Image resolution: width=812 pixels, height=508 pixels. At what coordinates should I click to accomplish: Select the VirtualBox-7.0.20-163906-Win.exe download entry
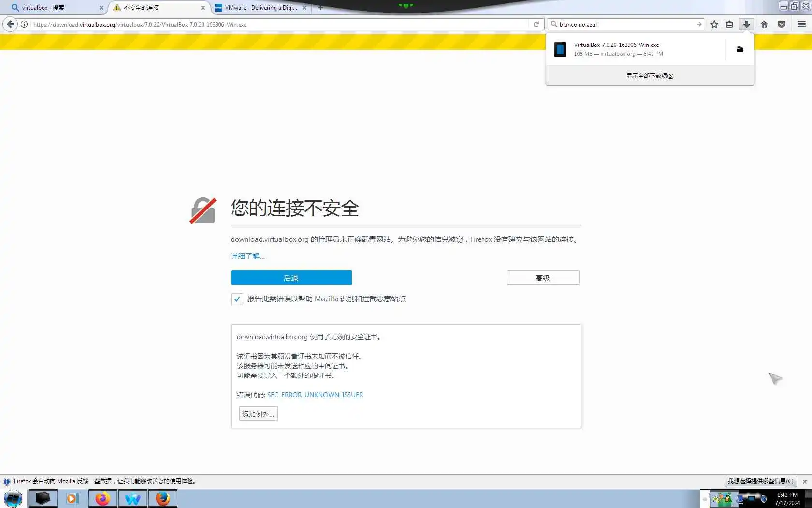point(636,49)
